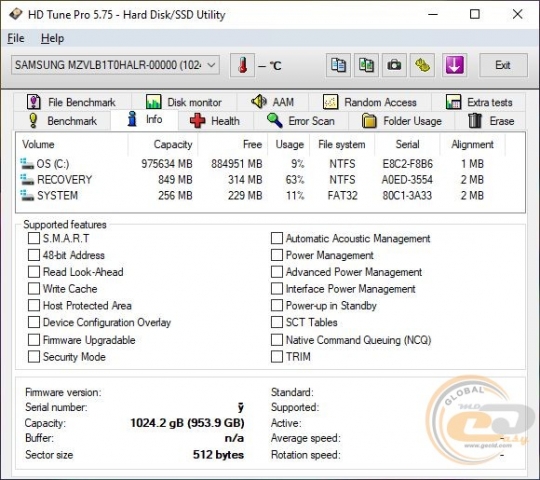The image size is (540, 480).
Task: Toggle the SCT Tables checkbox
Action: tap(277, 322)
